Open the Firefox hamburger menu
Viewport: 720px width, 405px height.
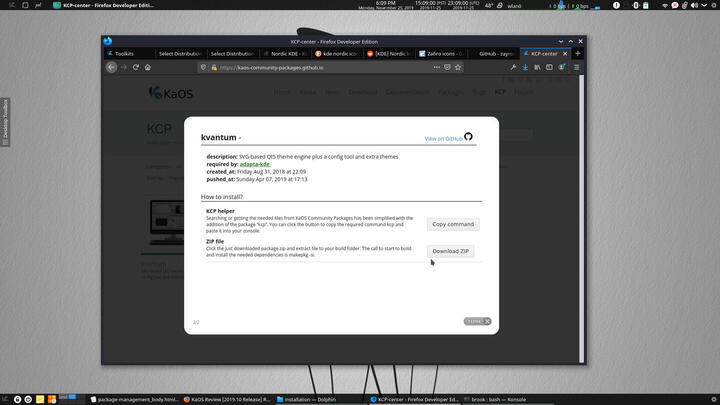click(x=577, y=68)
